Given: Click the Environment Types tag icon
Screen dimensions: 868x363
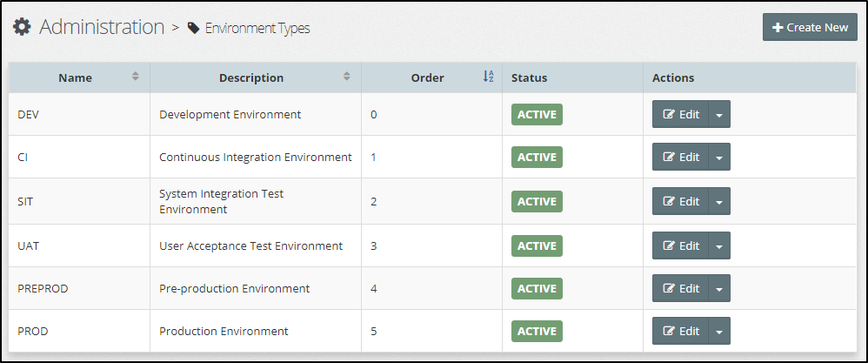Looking at the screenshot, I should pos(194,28).
